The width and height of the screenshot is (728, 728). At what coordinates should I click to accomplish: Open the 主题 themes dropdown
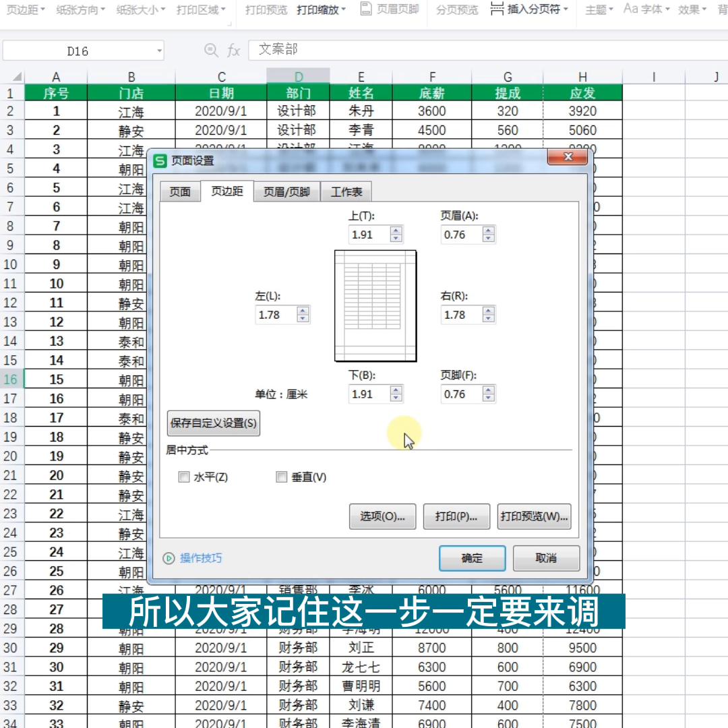[597, 10]
